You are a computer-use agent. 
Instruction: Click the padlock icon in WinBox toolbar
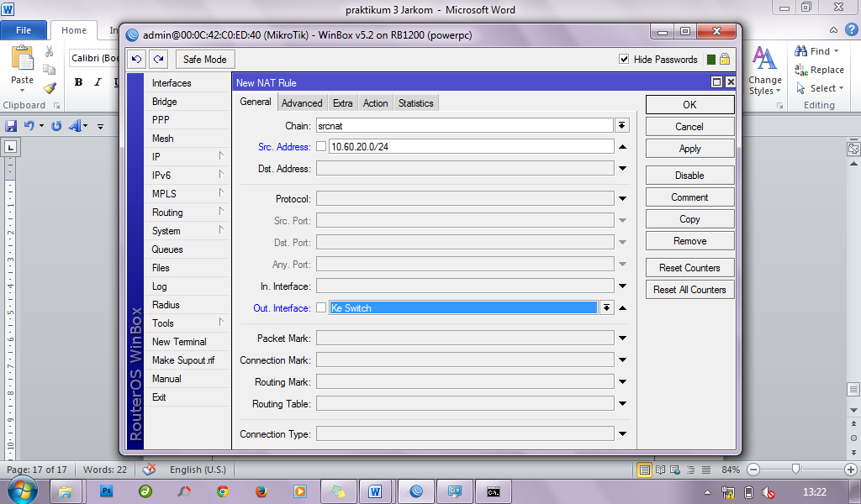pyautogui.click(x=725, y=60)
